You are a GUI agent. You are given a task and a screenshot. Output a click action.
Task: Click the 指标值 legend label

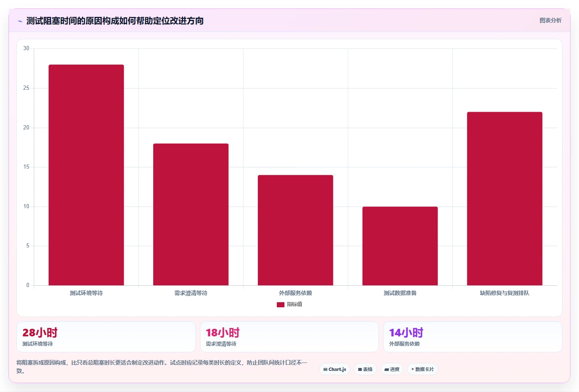(295, 304)
